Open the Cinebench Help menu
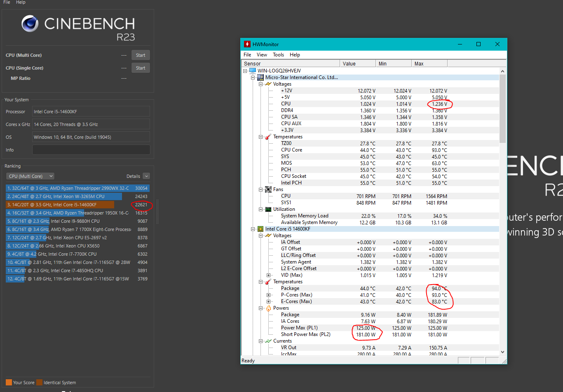Screen dimensions: 563x392 point(21,2)
